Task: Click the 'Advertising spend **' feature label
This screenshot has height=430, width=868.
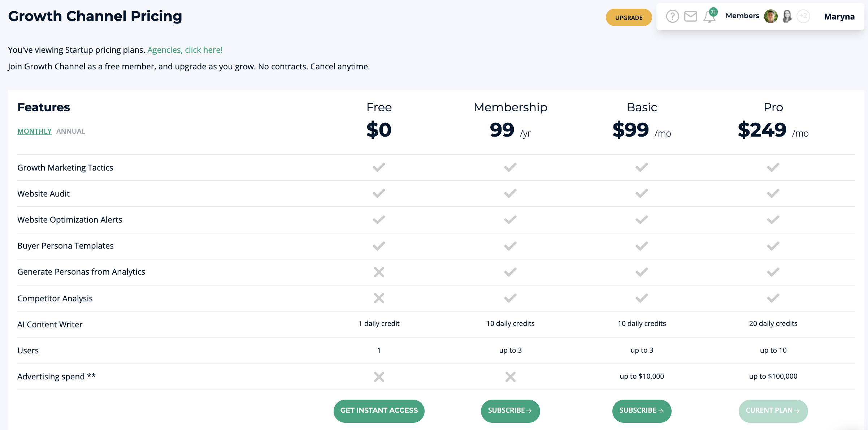Action: click(x=56, y=377)
